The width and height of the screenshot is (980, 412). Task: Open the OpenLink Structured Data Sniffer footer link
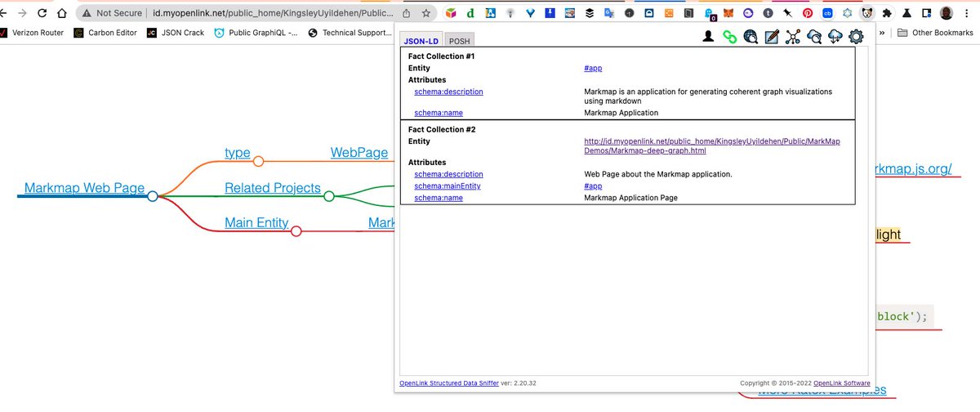point(448,383)
